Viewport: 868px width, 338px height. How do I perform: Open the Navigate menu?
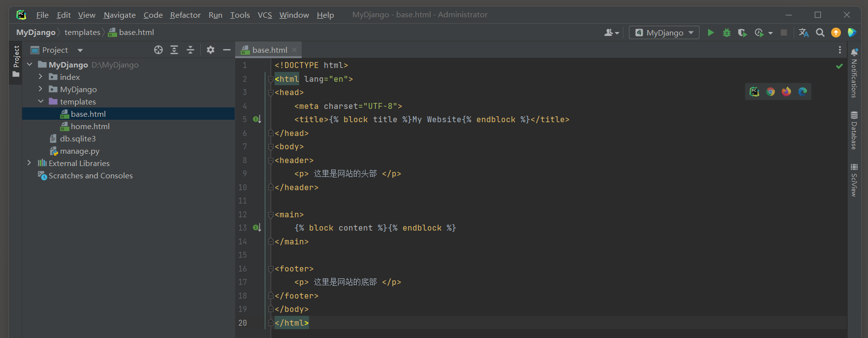[120, 15]
